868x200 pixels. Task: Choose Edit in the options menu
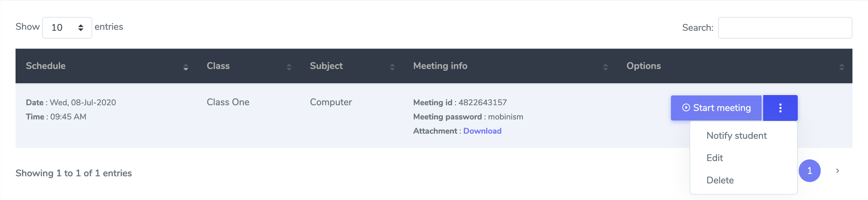point(715,158)
